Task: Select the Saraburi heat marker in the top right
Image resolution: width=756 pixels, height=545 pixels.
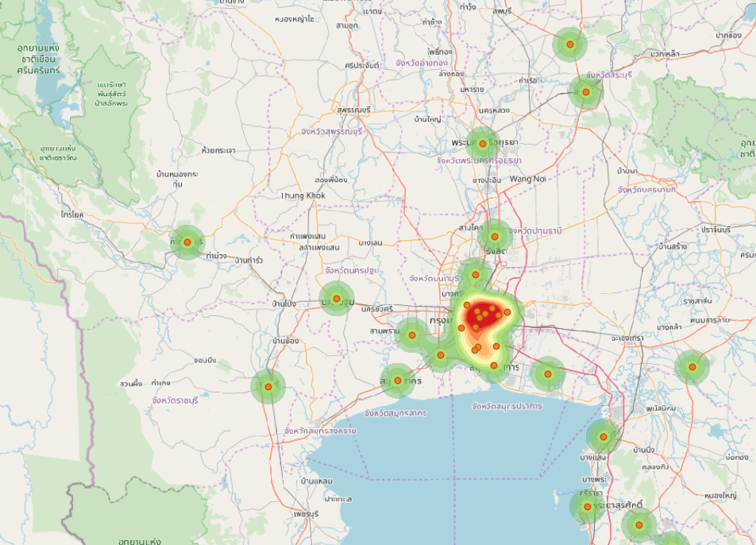Action: pyautogui.click(x=586, y=93)
